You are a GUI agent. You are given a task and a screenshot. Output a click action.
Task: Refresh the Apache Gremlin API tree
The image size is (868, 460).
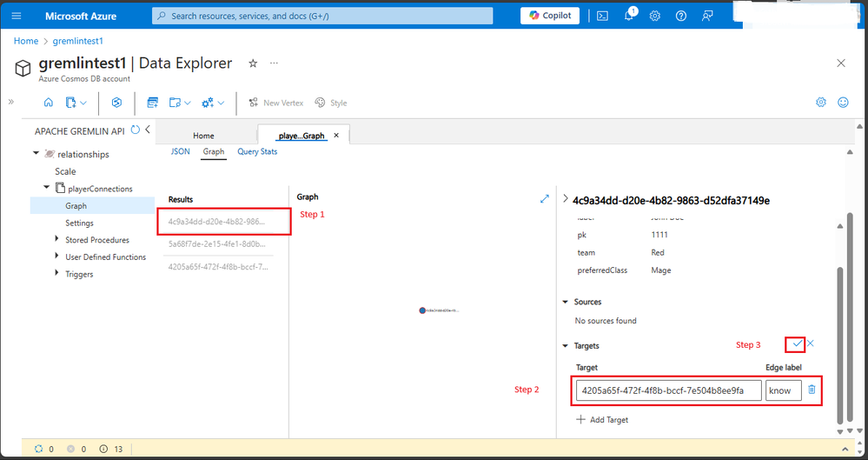(135, 130)
